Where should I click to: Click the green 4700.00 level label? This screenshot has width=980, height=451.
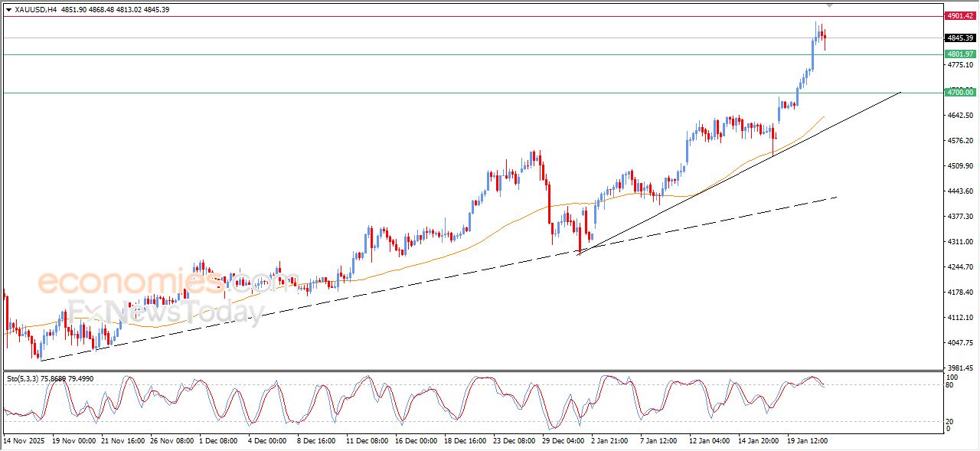[959, 93]
